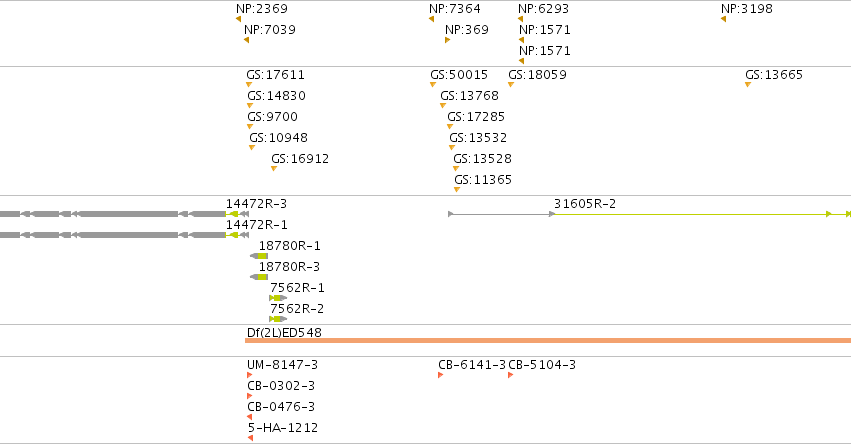Viewport: 851px width, 444px height.
Task: Click the triangle marker under GS:16912
Action: point(274,169)
